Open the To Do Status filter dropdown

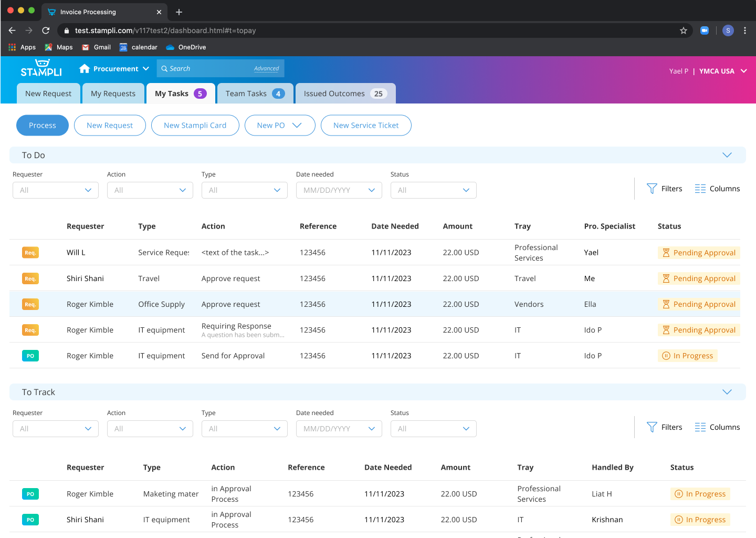click(433, 190)
